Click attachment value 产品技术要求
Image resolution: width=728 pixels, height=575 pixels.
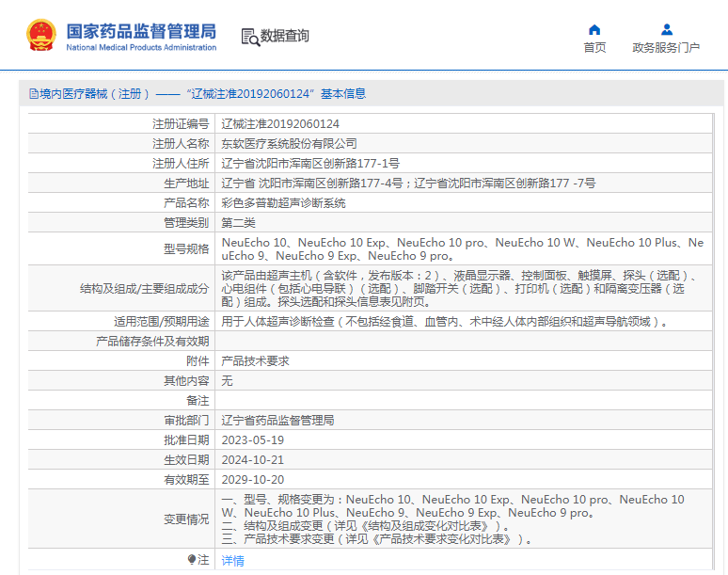255,360
